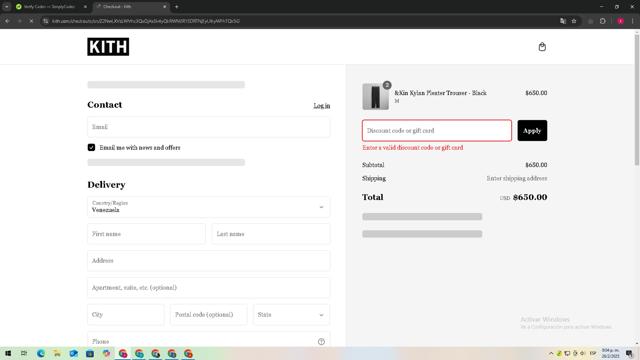640x360 pixels.
Task: Focus the Email input field
Action: coord(208,127)
